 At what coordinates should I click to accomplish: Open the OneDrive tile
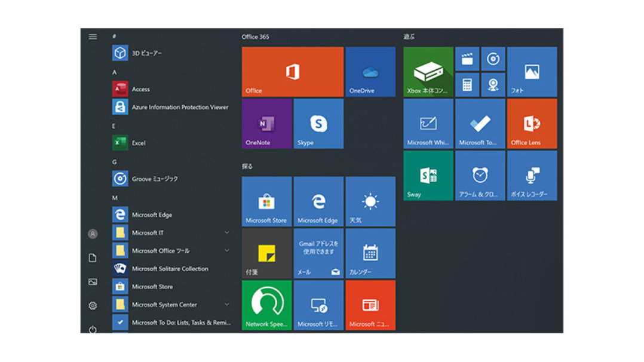[370, 72]
